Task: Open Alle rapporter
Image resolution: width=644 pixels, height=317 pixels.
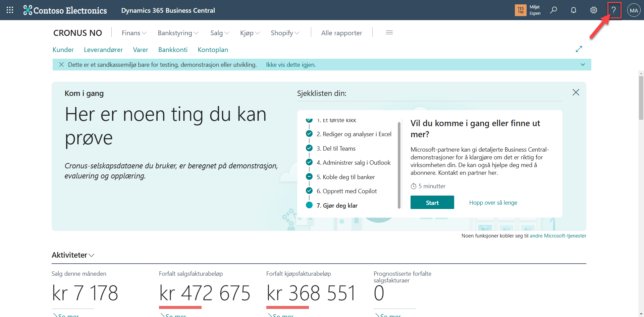Action: click(342, 33)
